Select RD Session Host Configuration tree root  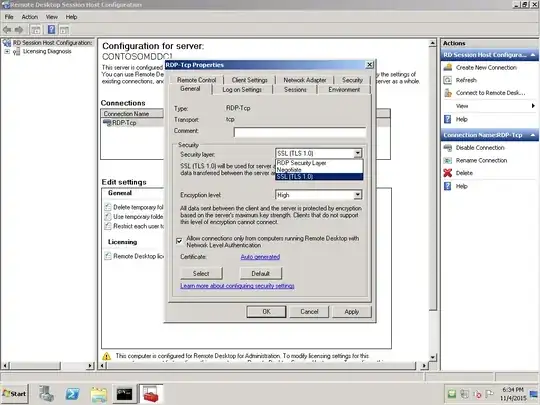tap(52, 43)
